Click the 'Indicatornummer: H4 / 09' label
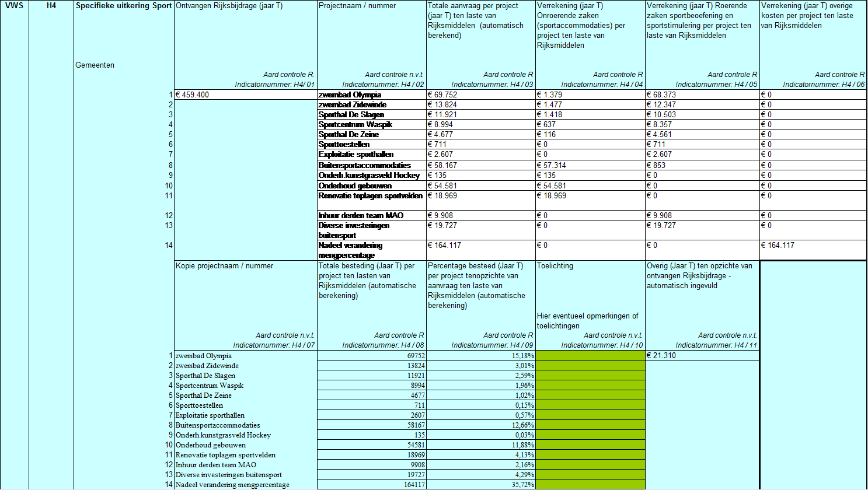The width and height of the screenshot is (868, 490). click(x=493, y=345)
